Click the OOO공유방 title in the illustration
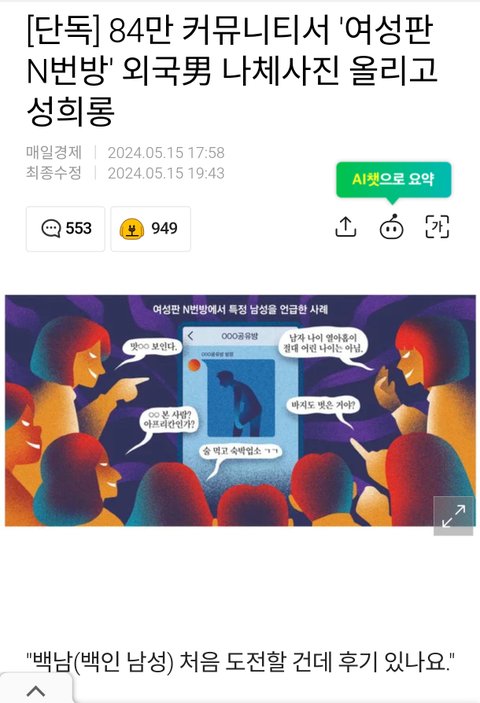 (240, 336)
